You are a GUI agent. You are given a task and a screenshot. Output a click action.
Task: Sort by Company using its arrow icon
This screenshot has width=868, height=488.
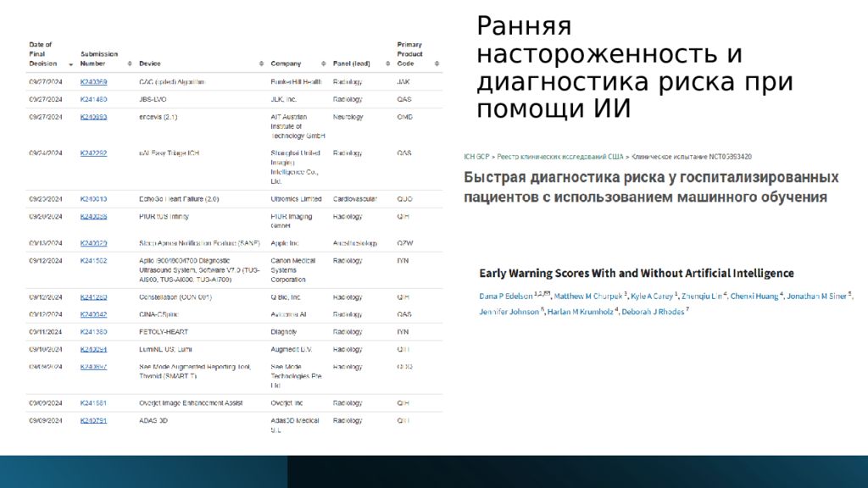(x=323, y=64)
